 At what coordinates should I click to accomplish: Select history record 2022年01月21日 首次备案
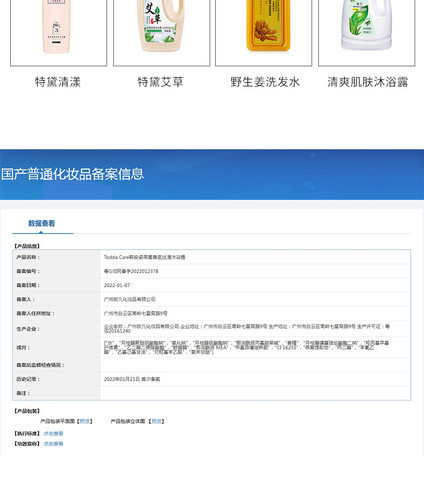pos(132,379)
